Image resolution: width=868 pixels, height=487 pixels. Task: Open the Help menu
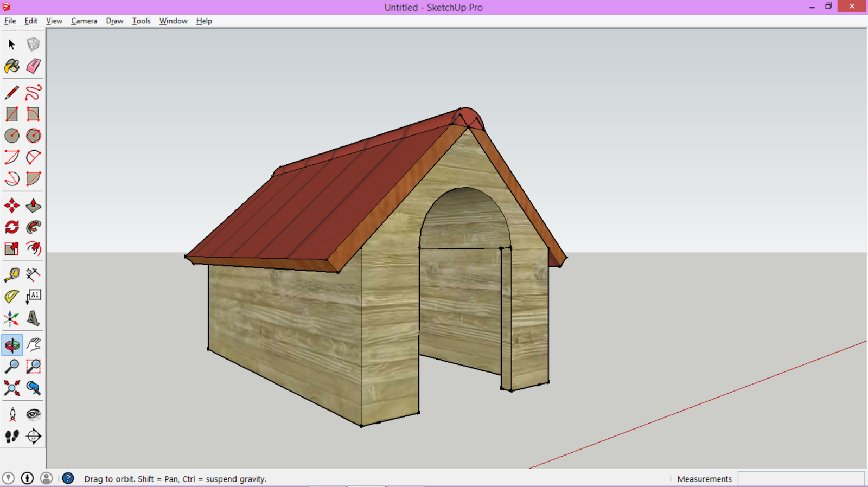(204, 21)
